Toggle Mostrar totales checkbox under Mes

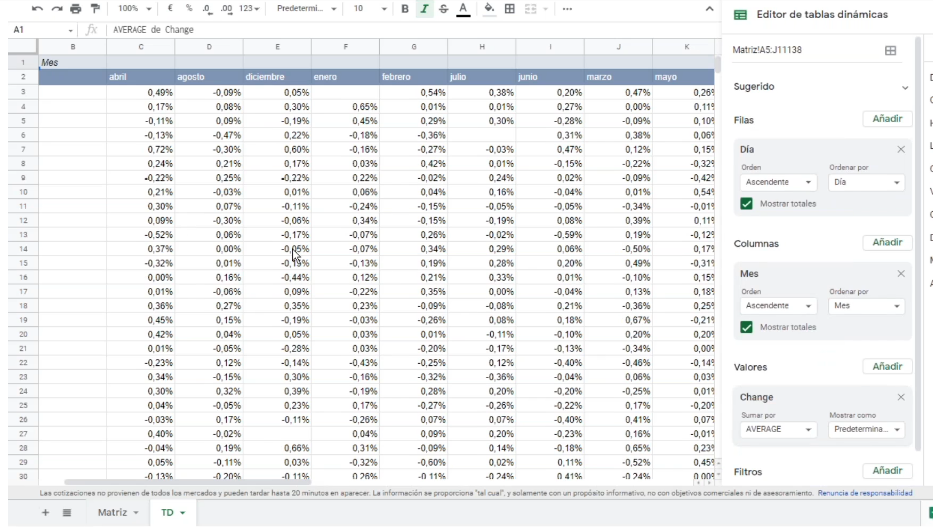[x=746, y=327]
